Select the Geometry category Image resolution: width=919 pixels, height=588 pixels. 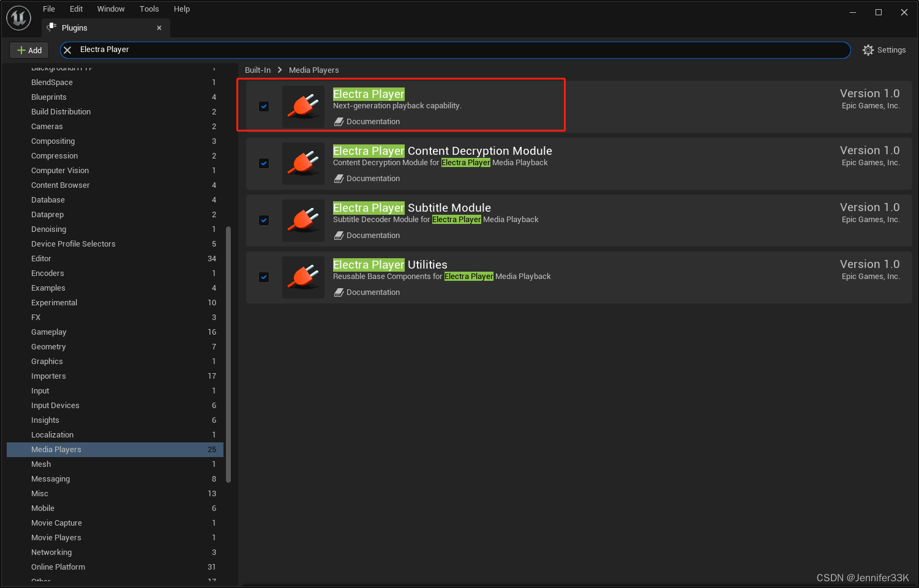coord(115,347)
